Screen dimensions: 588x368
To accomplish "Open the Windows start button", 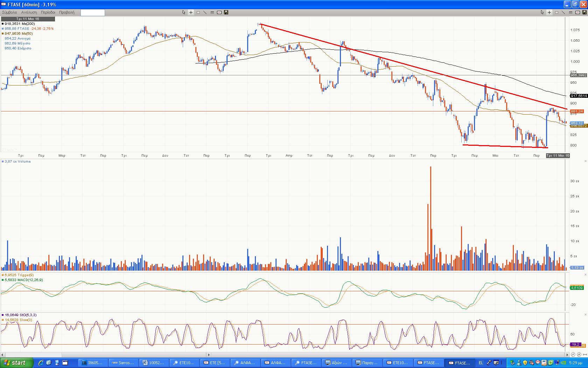I will point(17,363).
